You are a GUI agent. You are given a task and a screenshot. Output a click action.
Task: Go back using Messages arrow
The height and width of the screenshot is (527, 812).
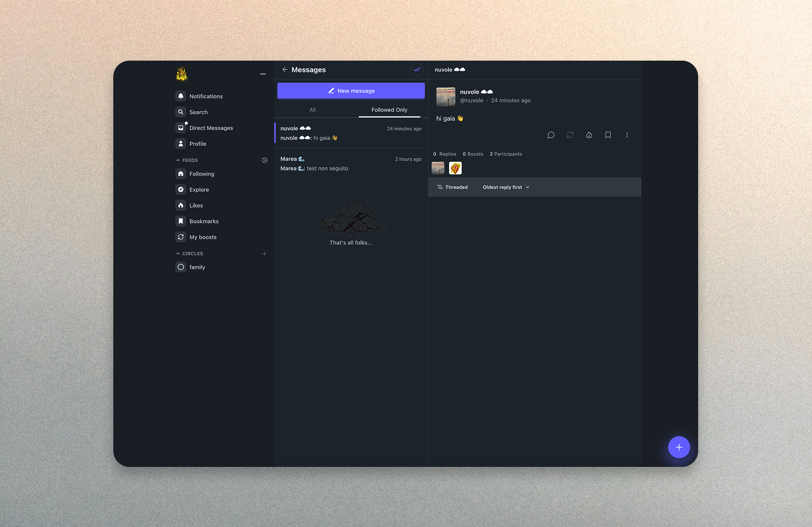(x=285, y=70)
